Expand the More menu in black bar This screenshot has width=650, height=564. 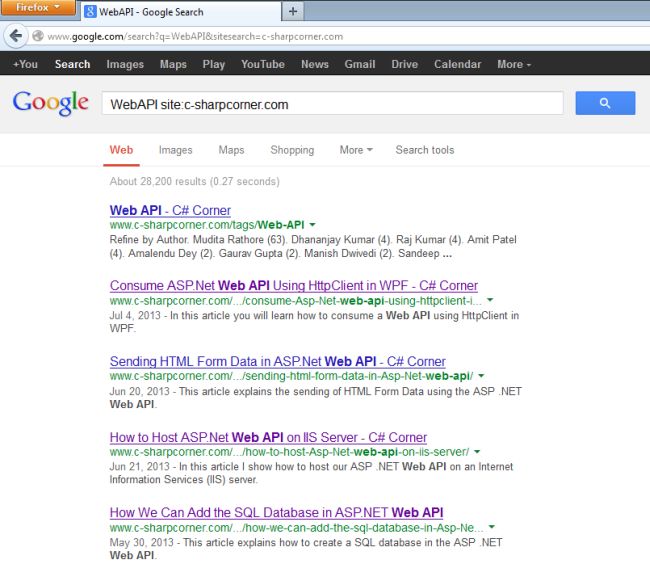[514, 64]
